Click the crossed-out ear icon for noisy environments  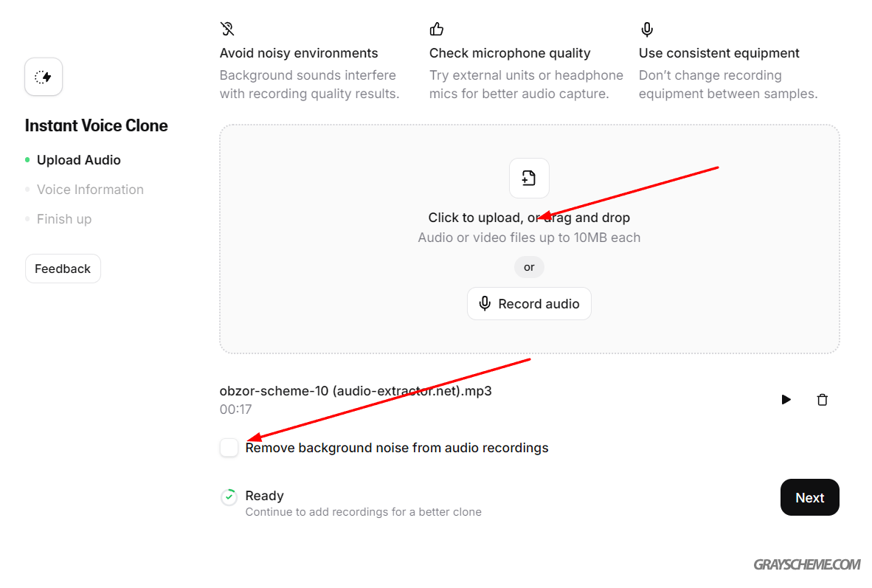[227, 30]
